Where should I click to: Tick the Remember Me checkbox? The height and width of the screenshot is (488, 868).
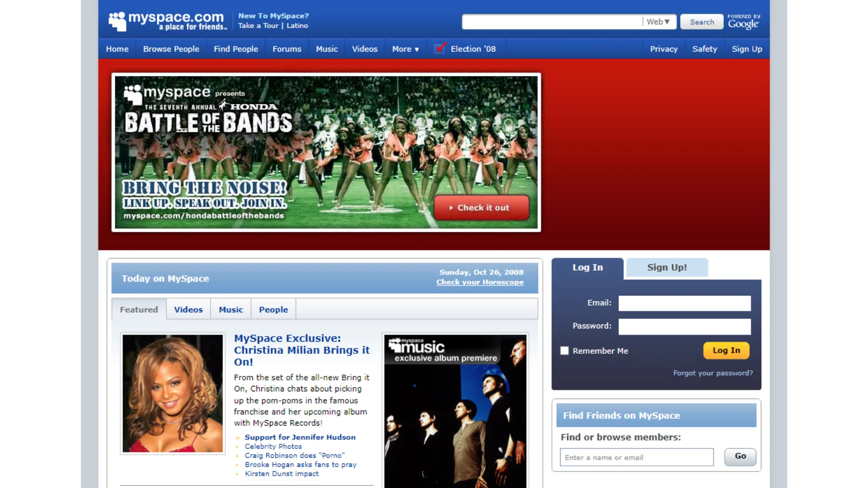(x=564, y=351)
